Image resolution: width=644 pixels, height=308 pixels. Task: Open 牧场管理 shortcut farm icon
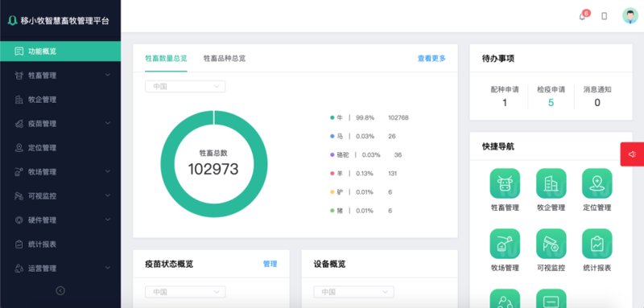505,244
